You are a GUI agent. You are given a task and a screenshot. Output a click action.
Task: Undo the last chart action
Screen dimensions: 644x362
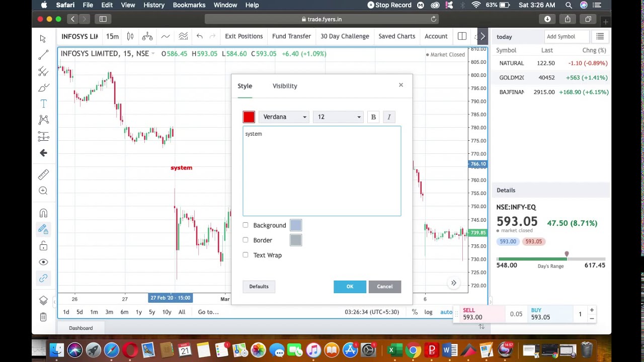tap(200, 36)
